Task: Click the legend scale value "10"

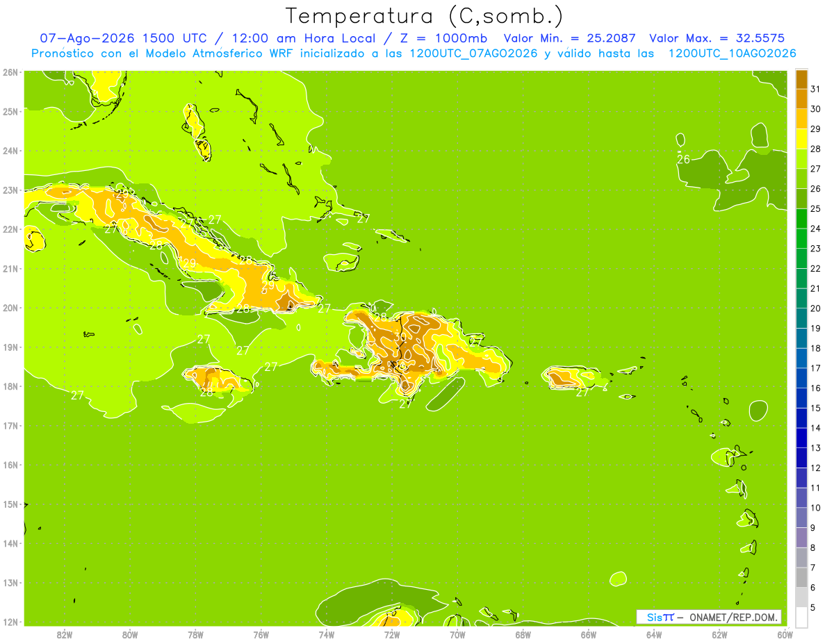Action: pos(816,508)
